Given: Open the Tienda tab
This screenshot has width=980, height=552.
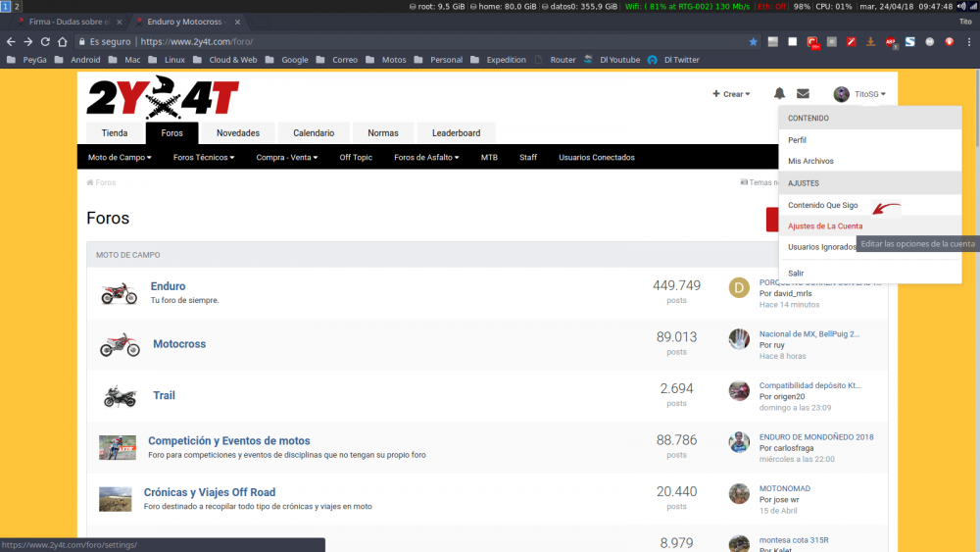Looking at the screenshot, I should point(115,133).
